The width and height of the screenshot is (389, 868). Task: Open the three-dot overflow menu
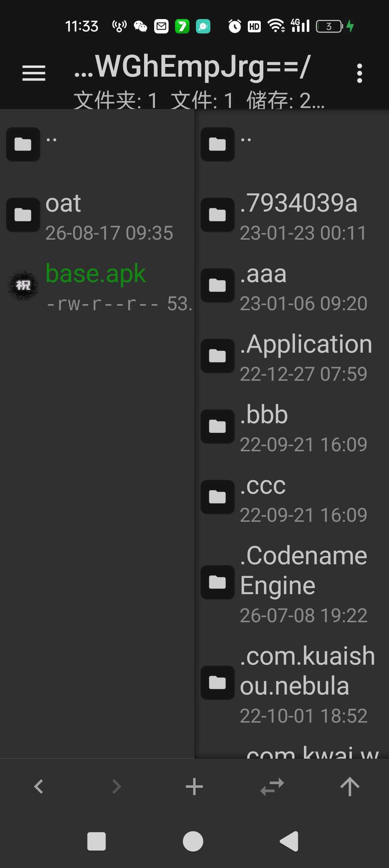click(359, 73)
